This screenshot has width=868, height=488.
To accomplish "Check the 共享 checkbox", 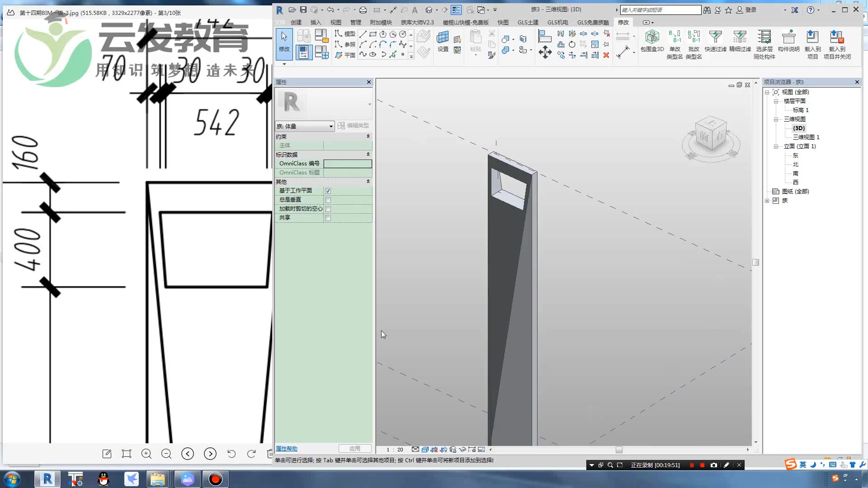I will click(x=328, y=218).
